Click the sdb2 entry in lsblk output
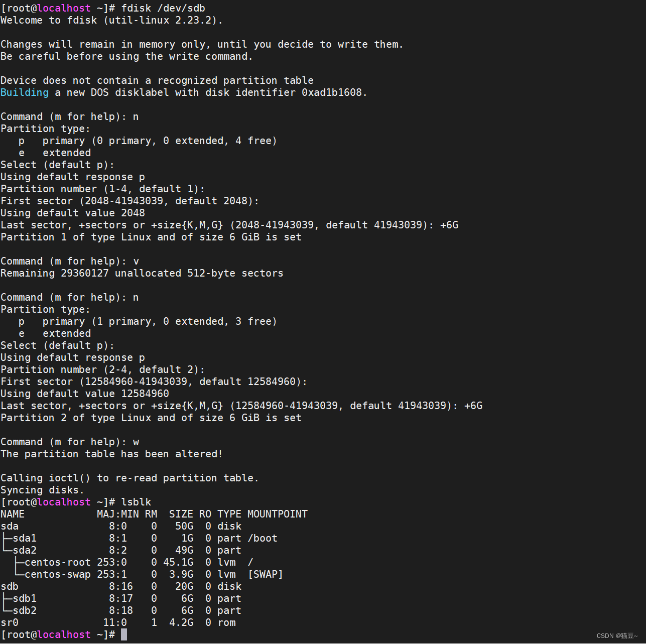This screenshot has width=646, height=644. click(x=24, y=610)
